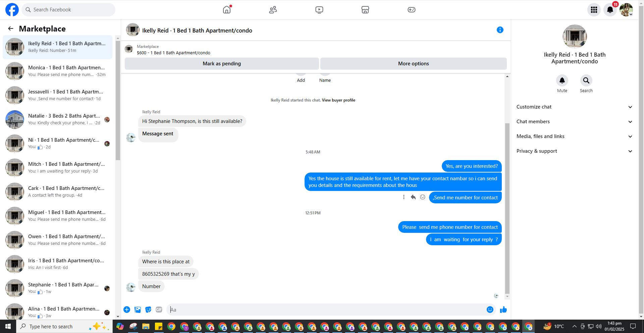Open the emoji picker in message box
The width and height of the screenshot is (644, 333).
pyautogui.click(x=490, y=310)
